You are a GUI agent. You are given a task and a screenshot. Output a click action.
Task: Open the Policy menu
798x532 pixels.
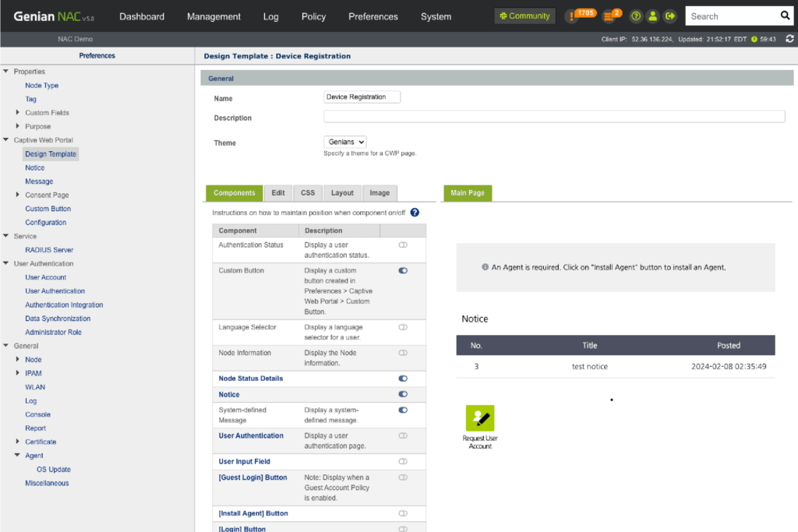[312, 16]
